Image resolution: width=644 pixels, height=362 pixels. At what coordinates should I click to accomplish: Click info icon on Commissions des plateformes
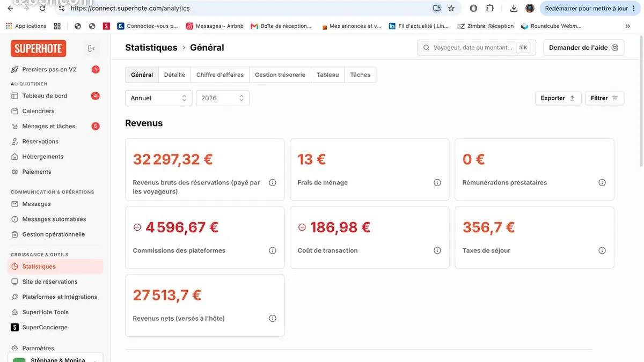pyautogui.click(x=273, y=250)
